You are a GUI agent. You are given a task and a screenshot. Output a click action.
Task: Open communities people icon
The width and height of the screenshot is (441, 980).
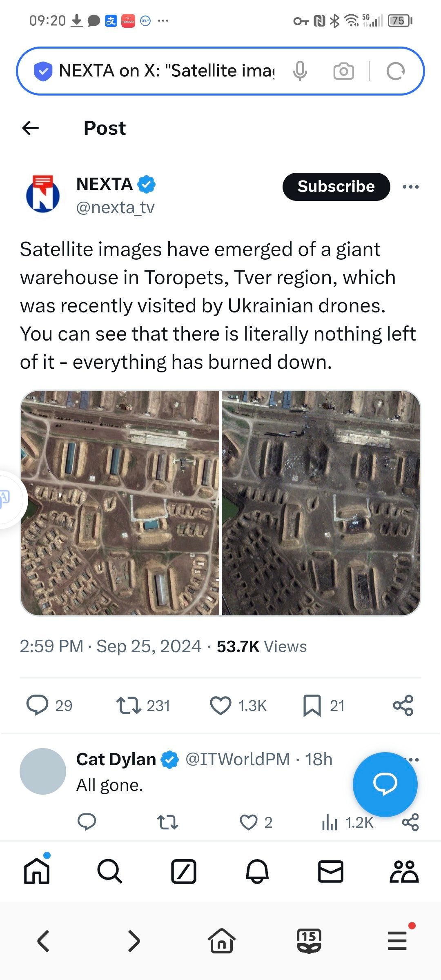pyautogui.click(x=404, y=871)
